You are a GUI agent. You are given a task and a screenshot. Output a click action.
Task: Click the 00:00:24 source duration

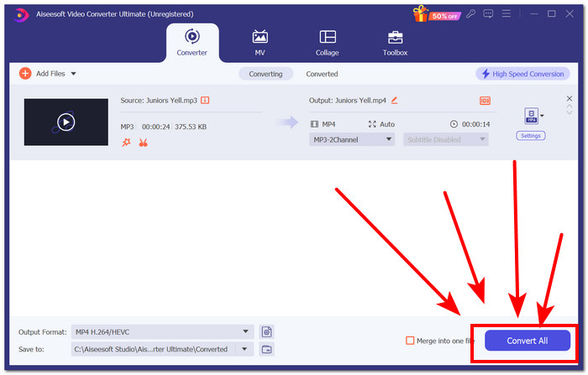[x=155, y=127]
